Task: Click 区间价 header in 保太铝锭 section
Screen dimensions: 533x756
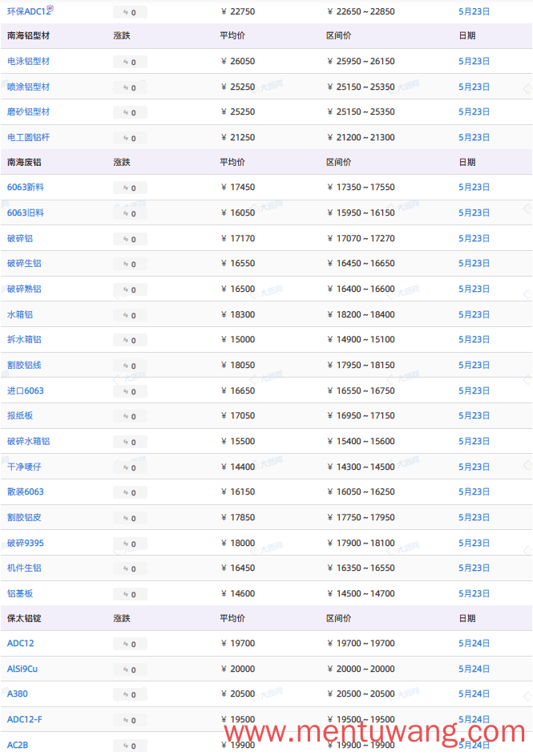Action: pos(339,619)
